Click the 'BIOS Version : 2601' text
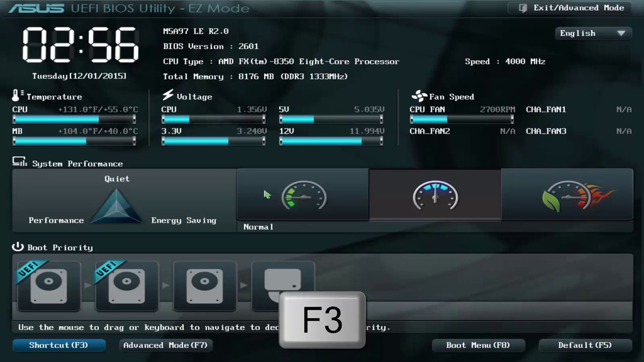Screen dimensions: 644x362 point(211,46)
